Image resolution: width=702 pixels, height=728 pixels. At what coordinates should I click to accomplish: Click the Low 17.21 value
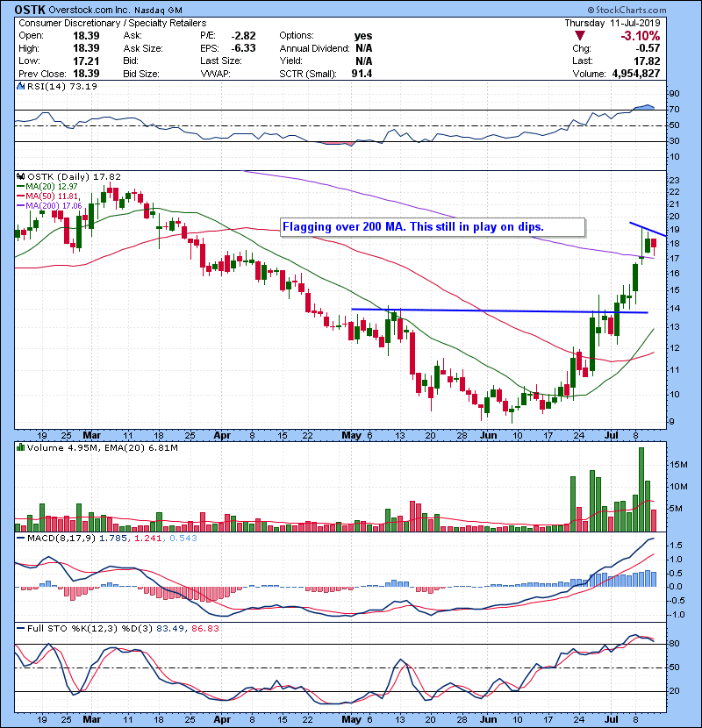(x=86, y=61)
